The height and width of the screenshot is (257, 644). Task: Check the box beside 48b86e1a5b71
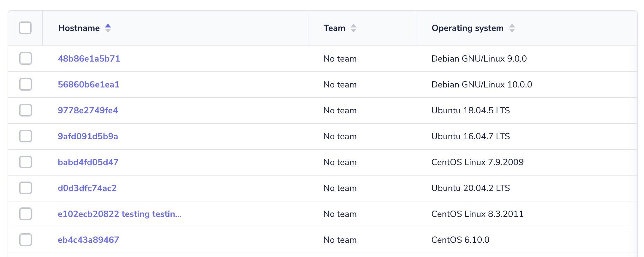(25, 58)
